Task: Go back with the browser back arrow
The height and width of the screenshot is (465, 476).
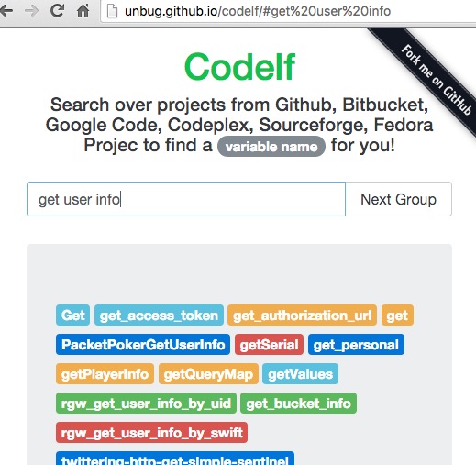Action: pyautogui.click(x=6, y=11)
